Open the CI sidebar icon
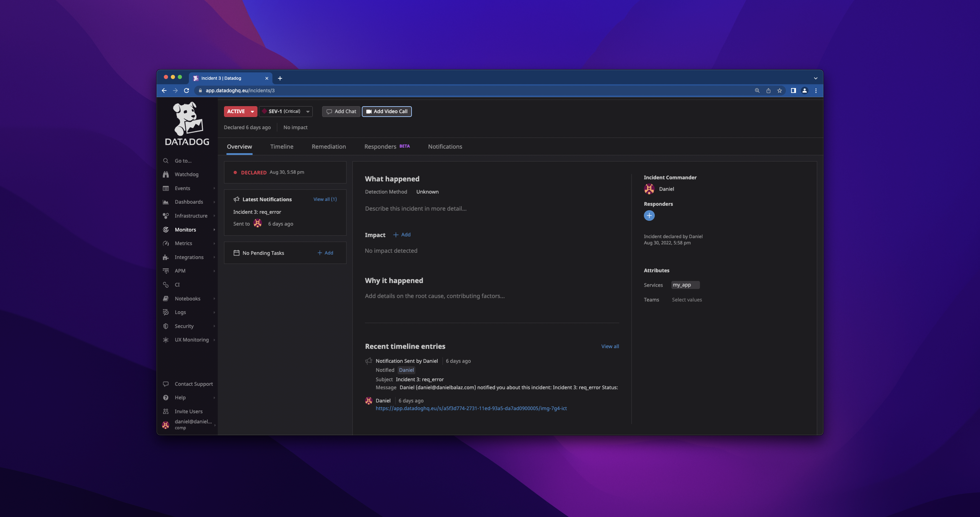The width and height of the screenshot is (980, 517). coord(165,285)
